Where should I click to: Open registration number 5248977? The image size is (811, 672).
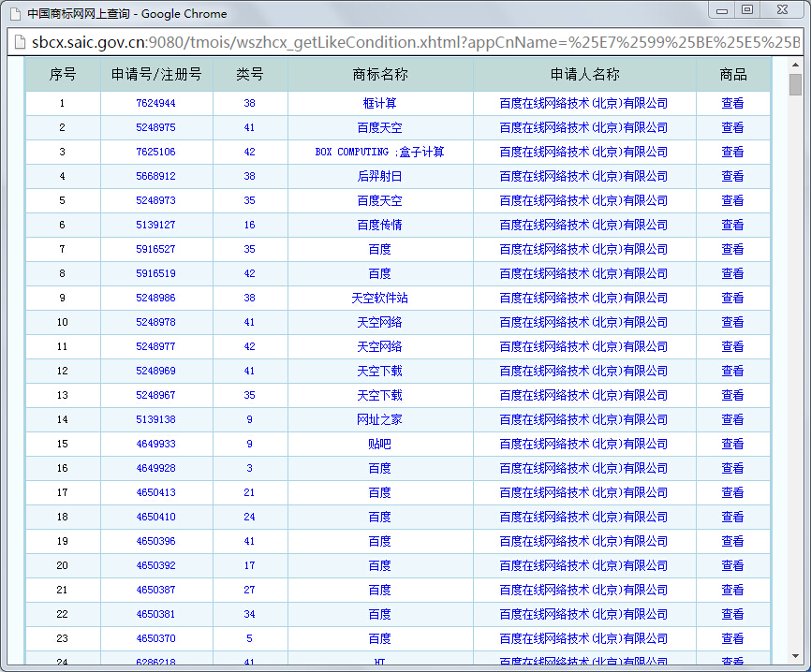click(x=155, y=346)
